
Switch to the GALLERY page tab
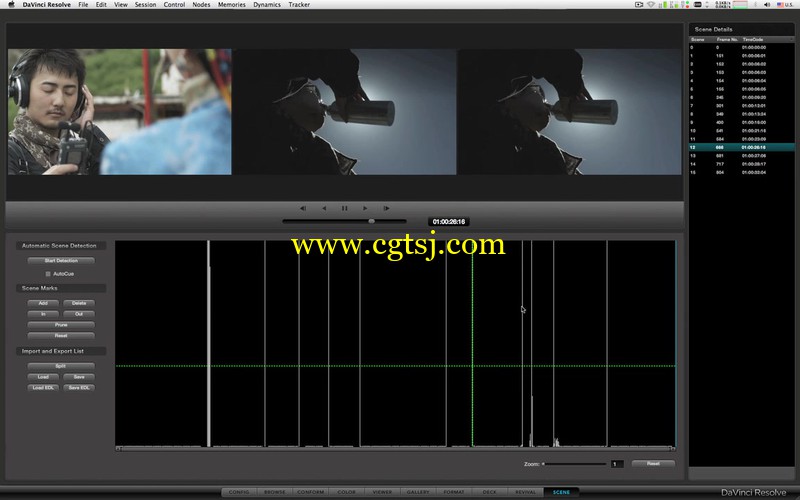(418, 492)
